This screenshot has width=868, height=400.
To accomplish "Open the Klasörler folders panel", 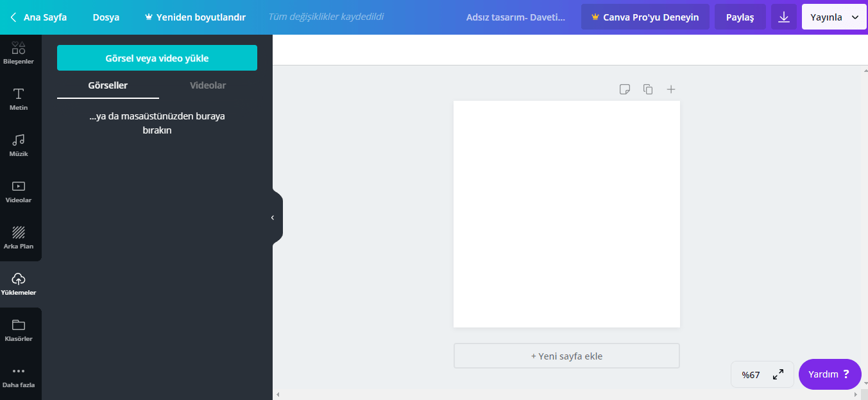I will coord(19,331).
